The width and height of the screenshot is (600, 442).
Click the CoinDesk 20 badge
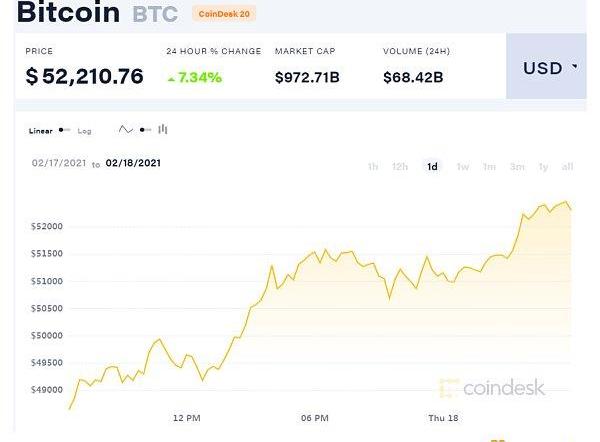click(x=225, y=14)
